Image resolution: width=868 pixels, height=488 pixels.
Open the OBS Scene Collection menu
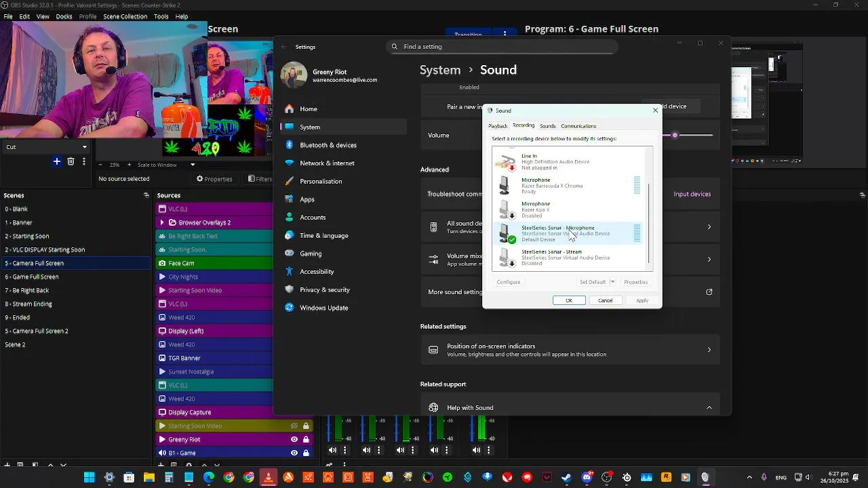124,16
